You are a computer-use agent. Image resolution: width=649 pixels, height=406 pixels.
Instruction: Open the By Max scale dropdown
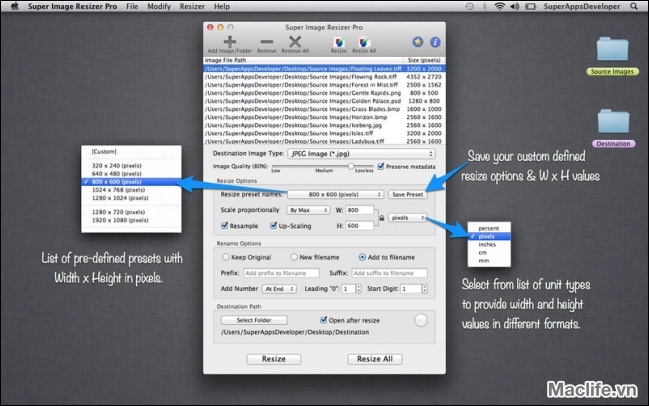pos(308,210)
